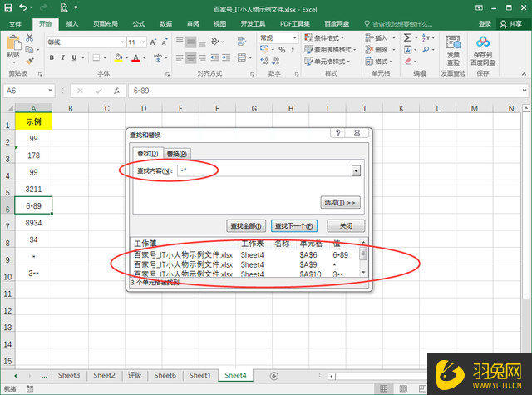Viewport: 532px width, 395px height.
Task: Click the Close button (关闭) in dialog
Action: click(x=346, y=226)
